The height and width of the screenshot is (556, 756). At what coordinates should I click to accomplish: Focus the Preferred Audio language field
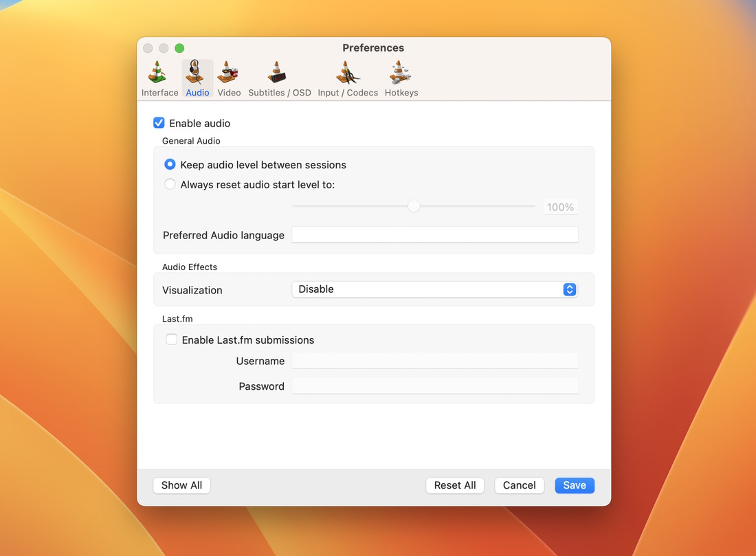pyautogui.click(x=434, y=235)
